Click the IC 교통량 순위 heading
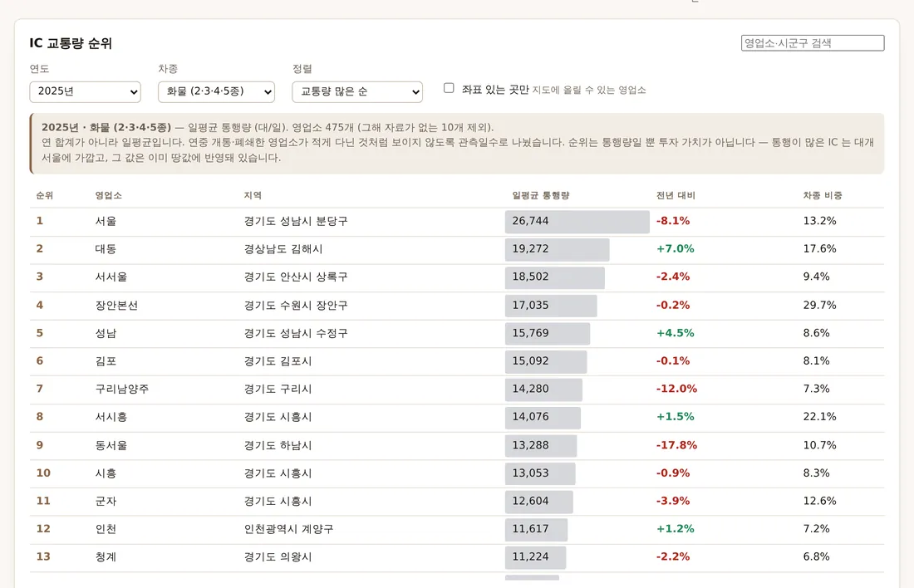Image resolution: width=914 pixels, height=588 pixels. (x=71, y=43)
